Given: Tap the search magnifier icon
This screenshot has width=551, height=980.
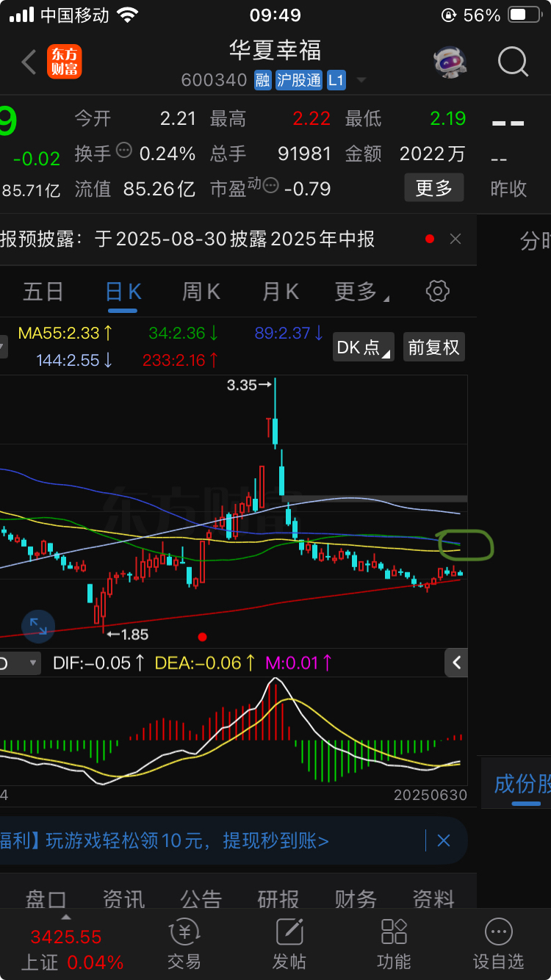Looking at the screenshot, I should click(513, 62).
